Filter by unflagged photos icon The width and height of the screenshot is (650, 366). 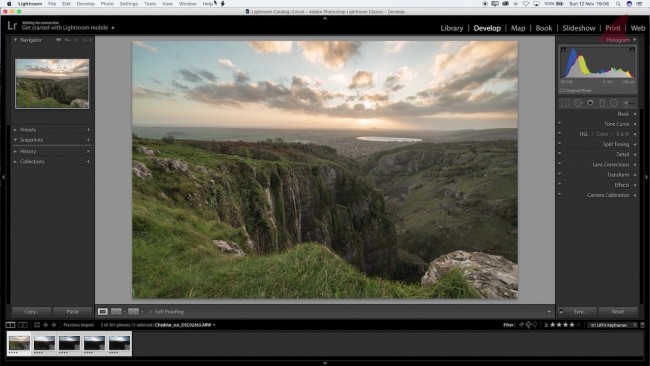click(x=528, y=325)
